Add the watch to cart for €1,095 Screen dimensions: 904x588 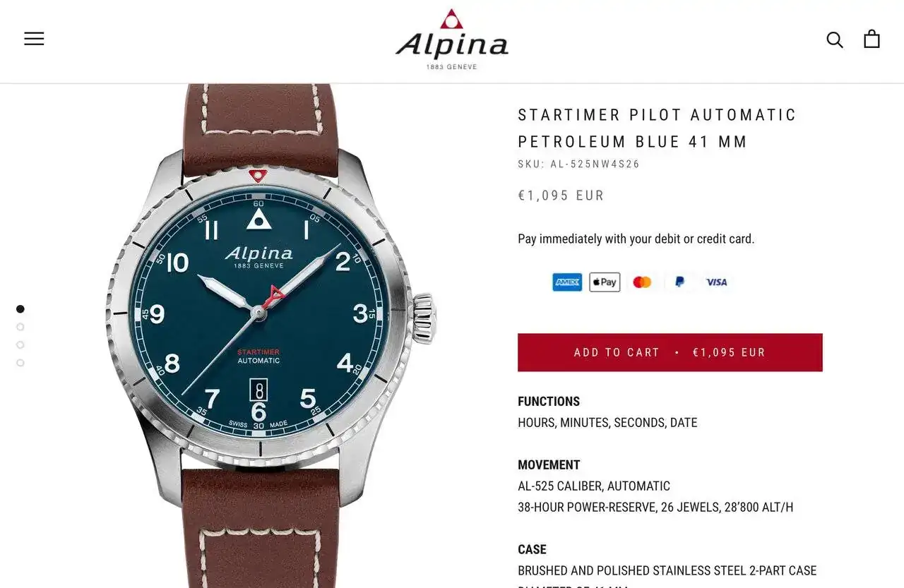(x=670, y=352)
